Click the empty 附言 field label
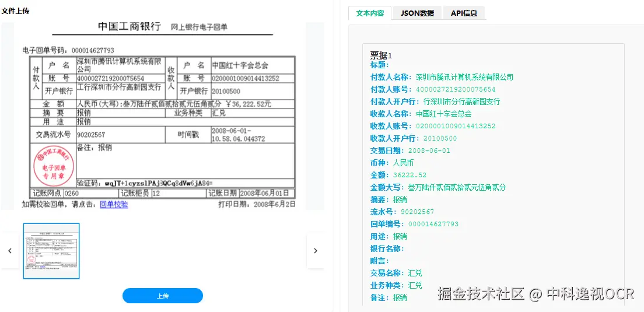 pyautogui.click(x=380, y=261)
